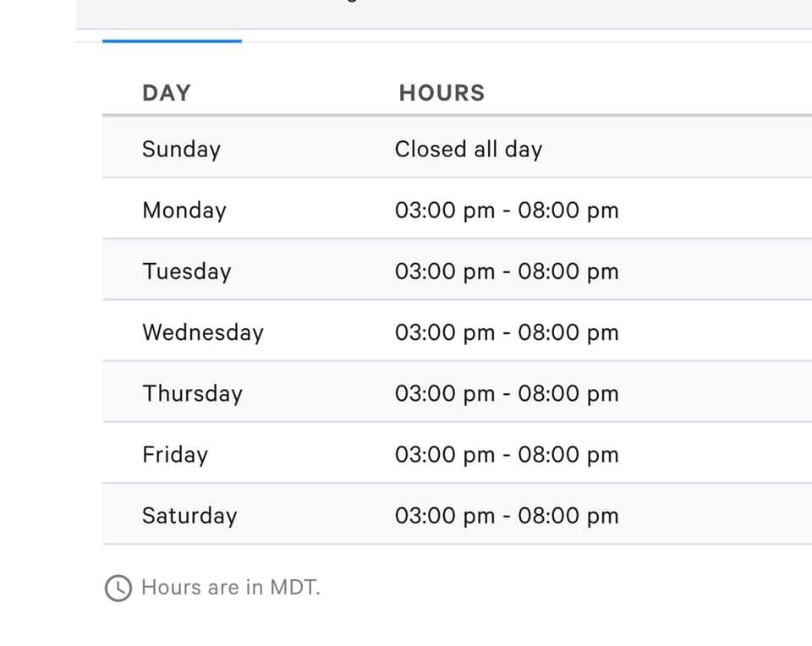This screenshot has height=646, width=812.
Task: Select the Monday row label
Action: pyautogui.click(x=184, y=211)
